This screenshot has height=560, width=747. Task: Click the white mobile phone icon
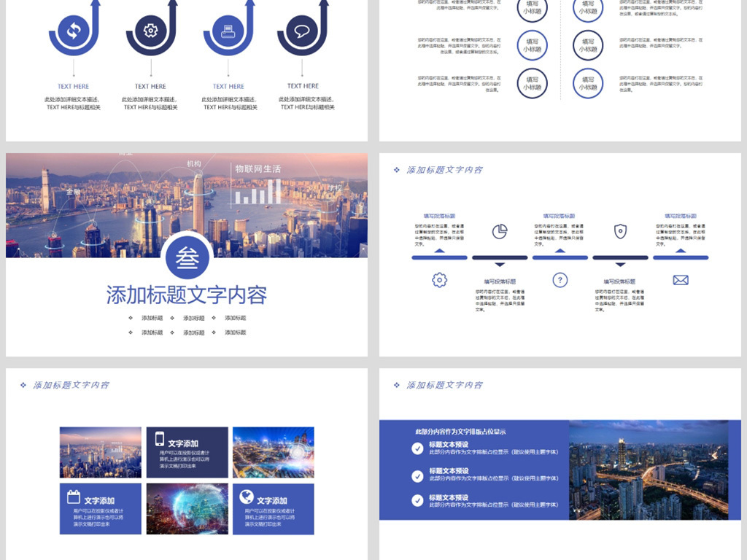coord(160,439)
